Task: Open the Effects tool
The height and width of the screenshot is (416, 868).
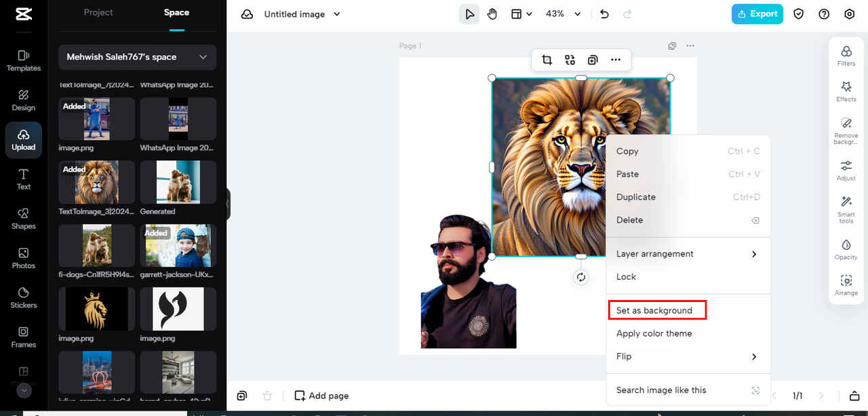Action: [846, 92]
